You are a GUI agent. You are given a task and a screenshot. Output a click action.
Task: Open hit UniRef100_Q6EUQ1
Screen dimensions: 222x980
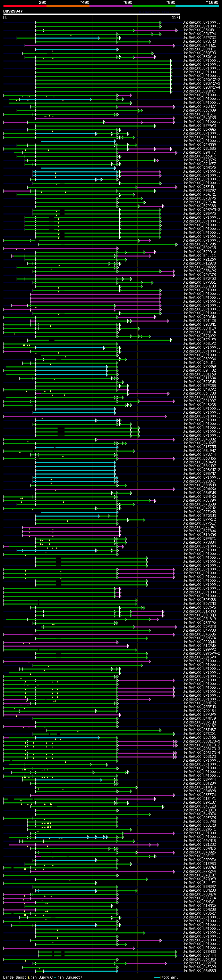pyautogui.click(x=199, y=187)
